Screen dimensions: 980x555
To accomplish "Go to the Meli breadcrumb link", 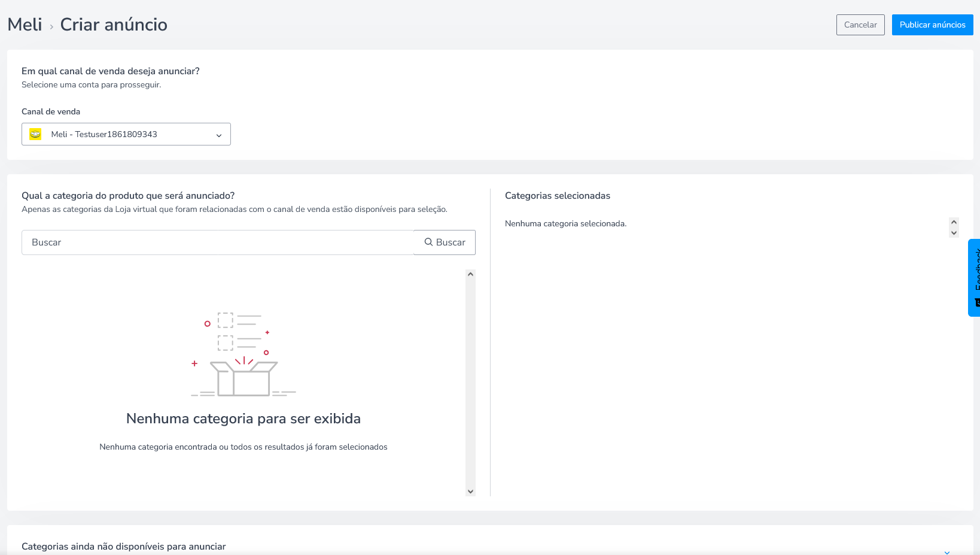I will (x=25, y=25).
